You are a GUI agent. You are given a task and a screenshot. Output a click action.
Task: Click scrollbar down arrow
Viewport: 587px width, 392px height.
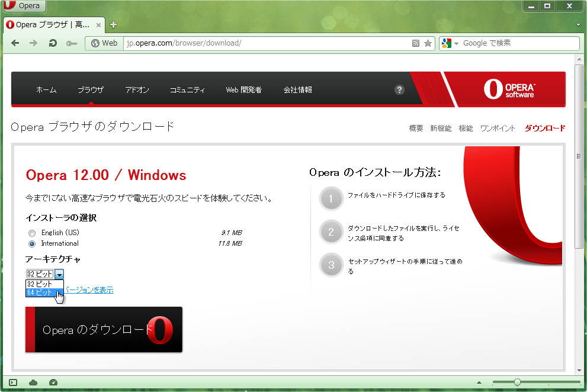579,370
